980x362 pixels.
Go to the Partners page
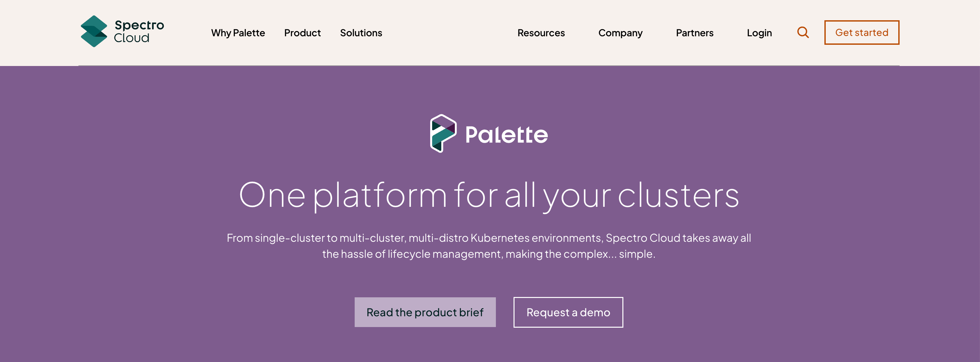tap(694, 33)
